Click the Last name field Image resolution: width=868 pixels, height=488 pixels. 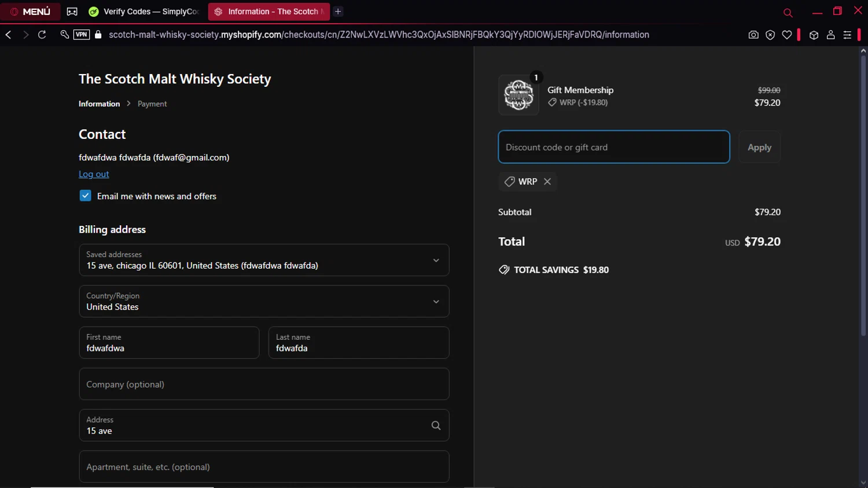(359, 343)
